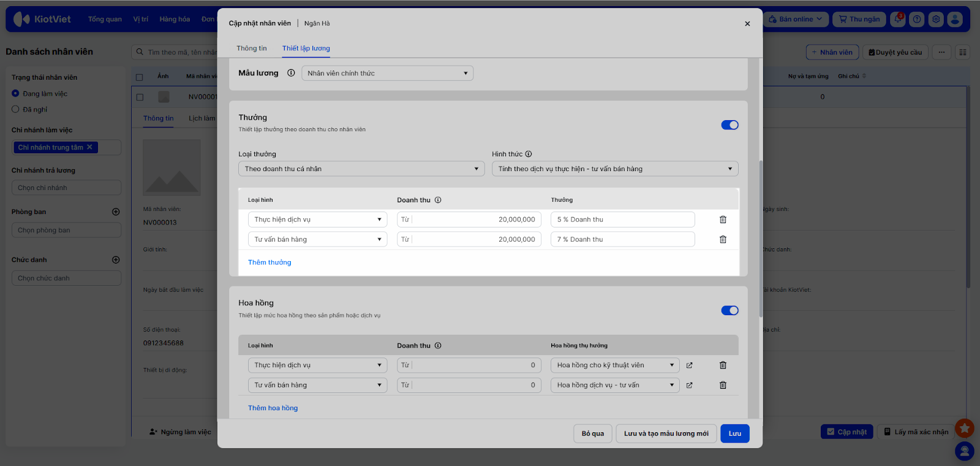Viewport: 980px width, 466px height.
Task: Expand the Loại thưởng dropdown
Action: point(361,169)
